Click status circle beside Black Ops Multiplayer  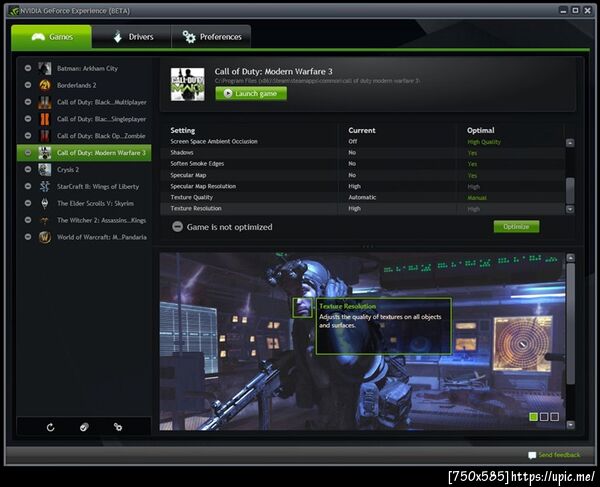point(28,102)
